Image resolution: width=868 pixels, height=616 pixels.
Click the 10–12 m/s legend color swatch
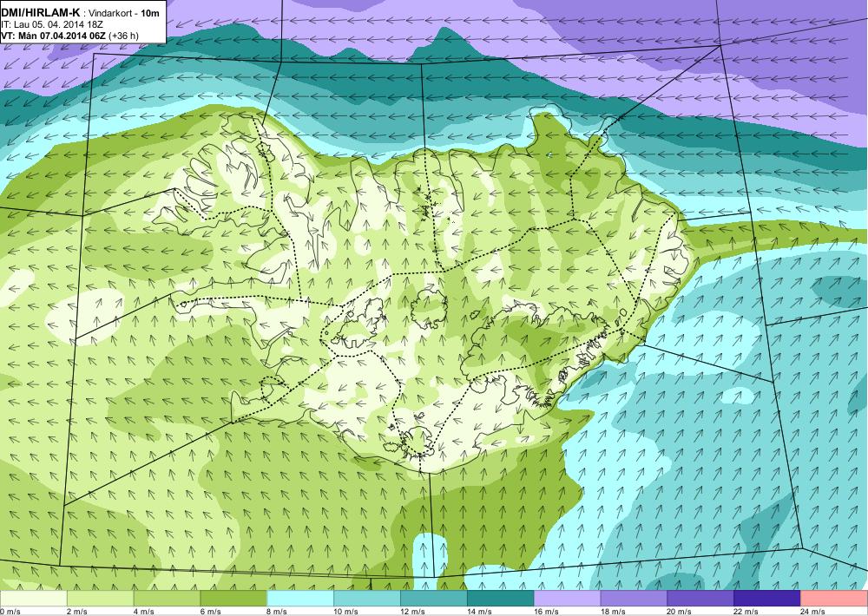[367, 599]
